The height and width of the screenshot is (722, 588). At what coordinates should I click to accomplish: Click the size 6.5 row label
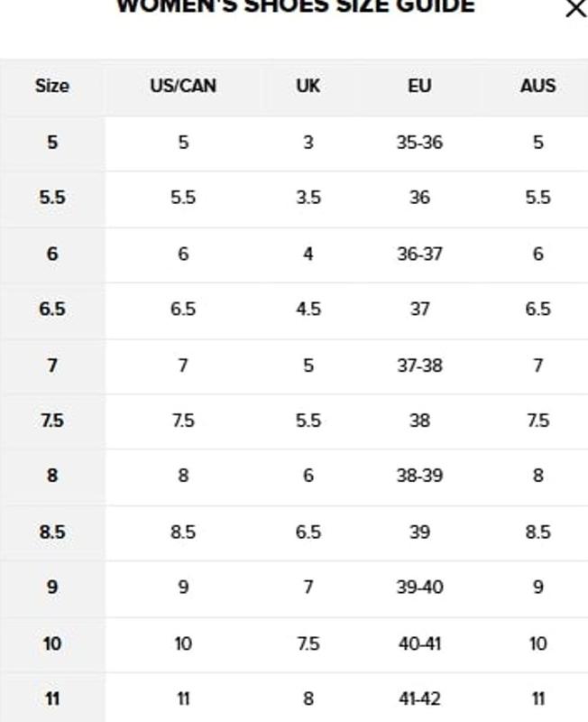51,310
